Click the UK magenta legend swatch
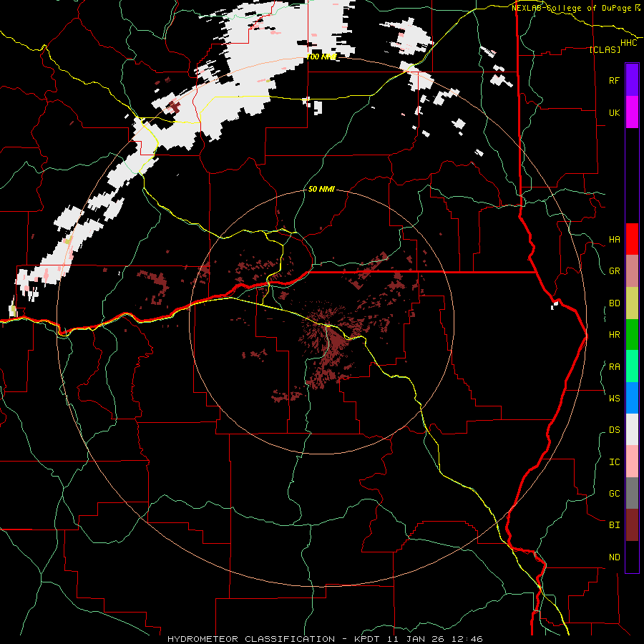Viewport: 644px width, 644px height. point(632,112)
